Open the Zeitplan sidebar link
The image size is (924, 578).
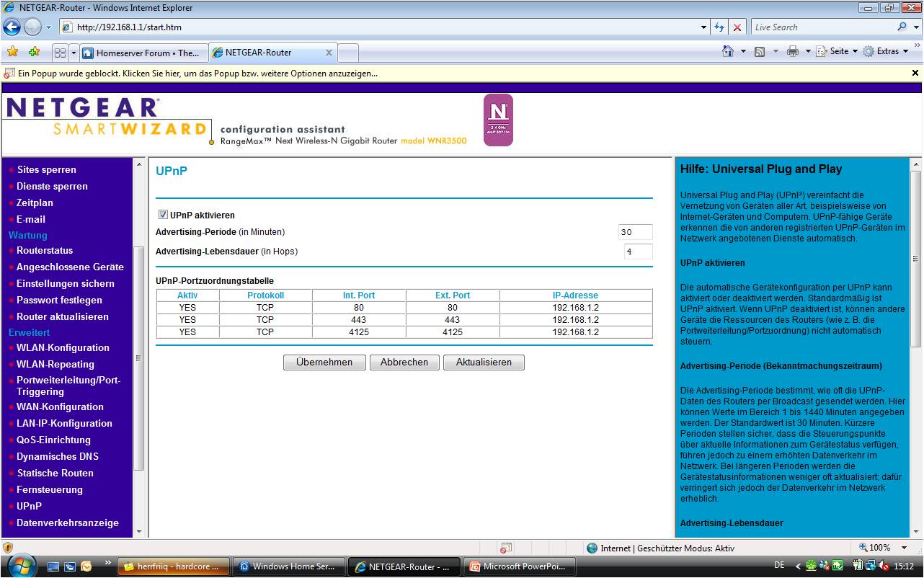click(35, 203)
